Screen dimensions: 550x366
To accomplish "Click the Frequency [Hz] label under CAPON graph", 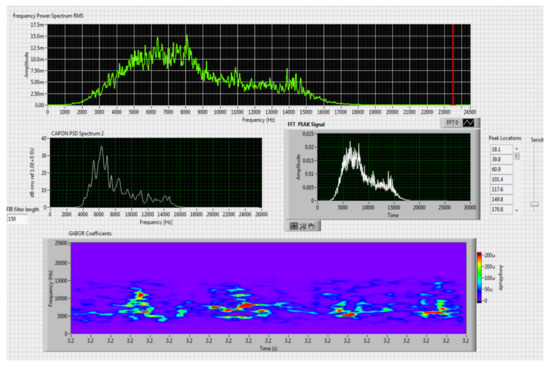I will (x=156, y=222).
